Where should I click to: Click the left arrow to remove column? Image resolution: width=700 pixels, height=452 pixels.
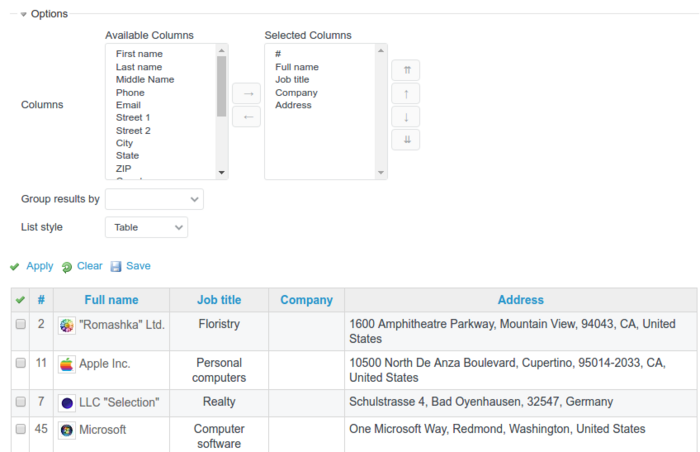[246, 116]
